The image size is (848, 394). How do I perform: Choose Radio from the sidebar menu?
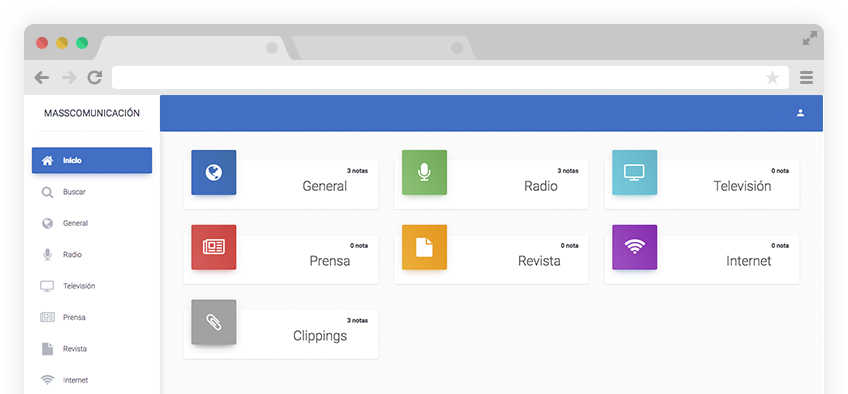(92, 255)
